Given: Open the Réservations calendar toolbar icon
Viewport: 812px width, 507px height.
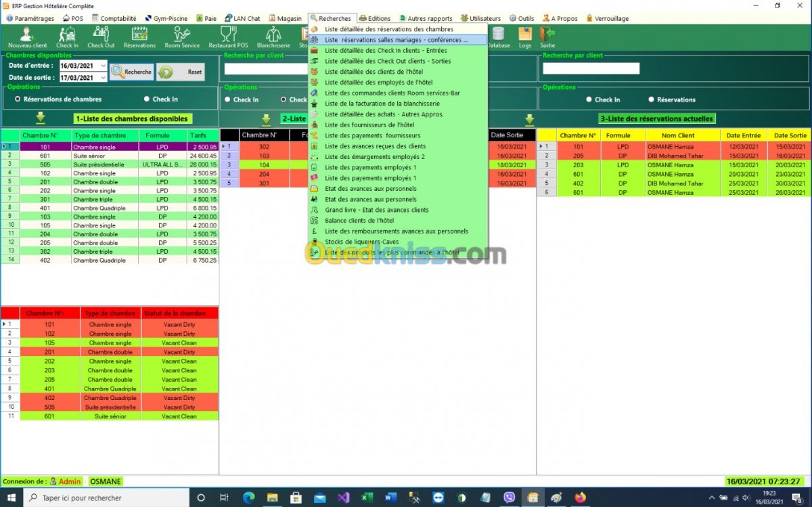Looking at the screenshot, I should coord(139,37).
